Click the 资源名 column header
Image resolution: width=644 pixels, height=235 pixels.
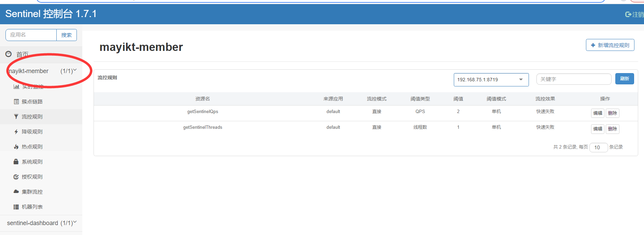point(202,99)
